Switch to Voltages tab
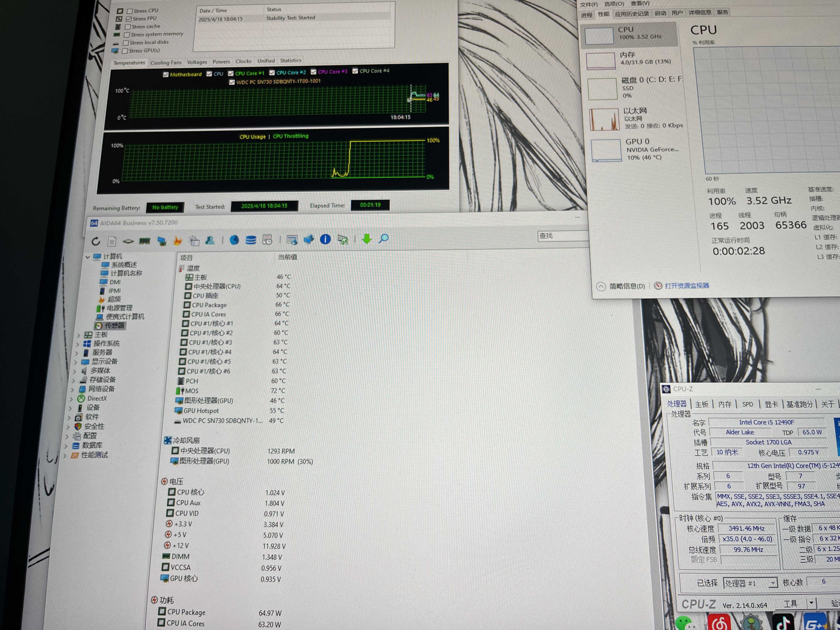 197,62
